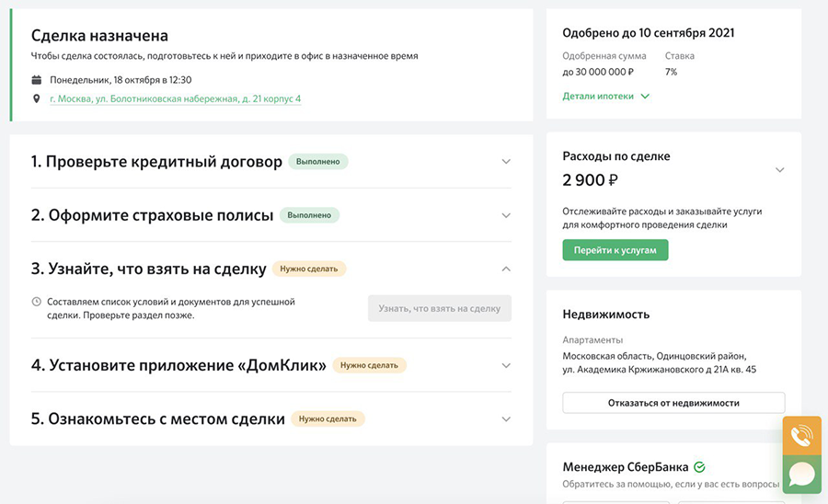Viewport: 828px width, 504px height.
Task: Click the Выполнено badge on step 1
Action: click(318, 162)
